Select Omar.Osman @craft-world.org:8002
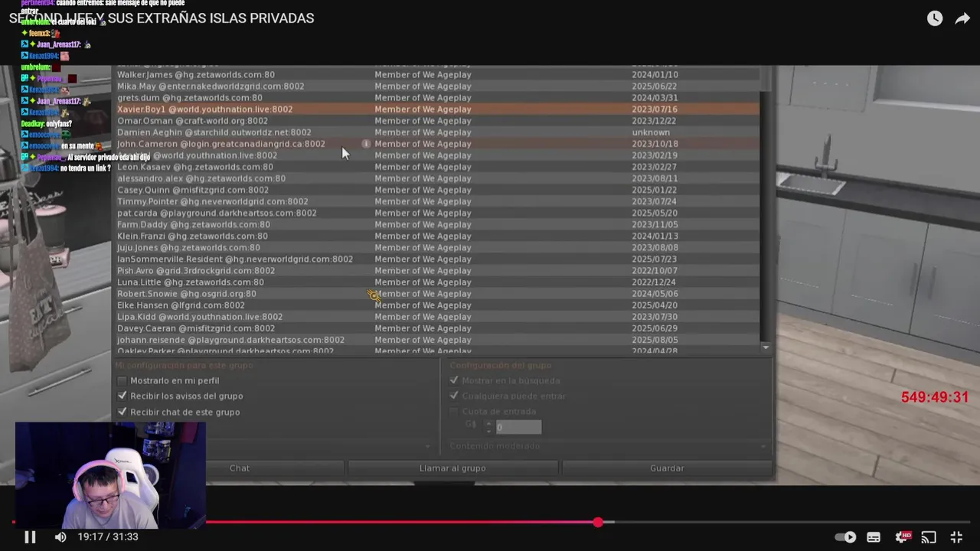The height and width of the screenshot is (551, 980). click(x=437, y=121)
